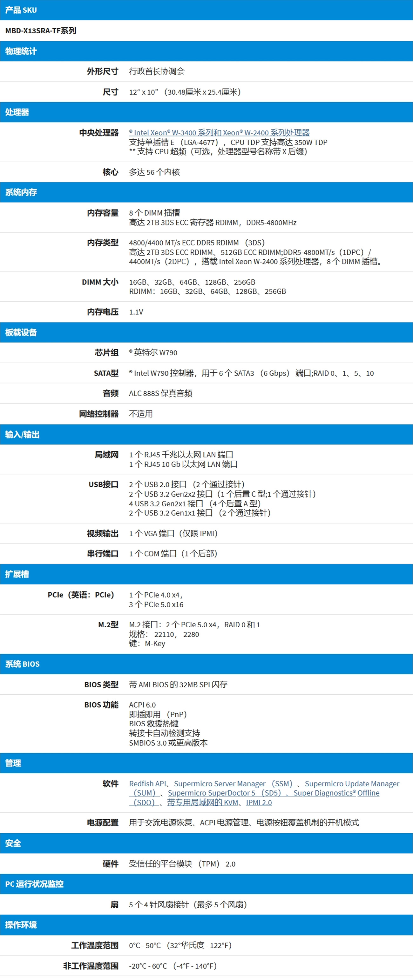413x980 pixels.
Task: Open the Redfish API link
Action: tap(147, 783)
